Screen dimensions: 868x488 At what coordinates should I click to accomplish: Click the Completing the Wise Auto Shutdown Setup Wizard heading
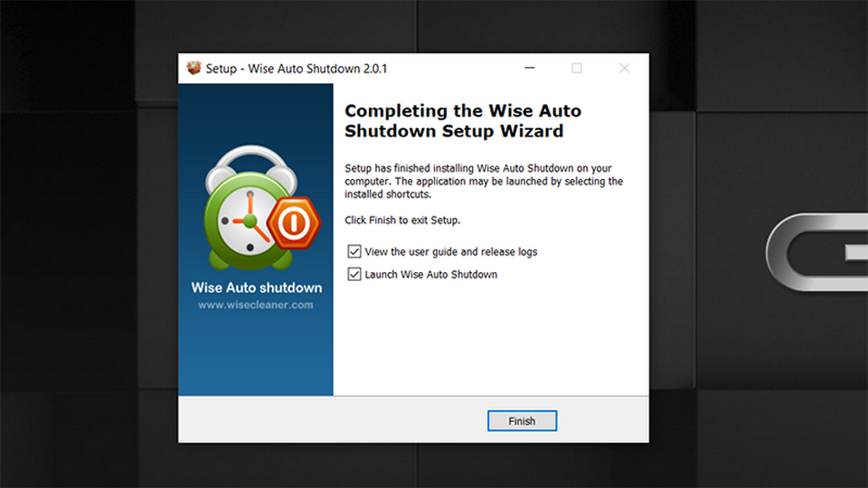463,121
